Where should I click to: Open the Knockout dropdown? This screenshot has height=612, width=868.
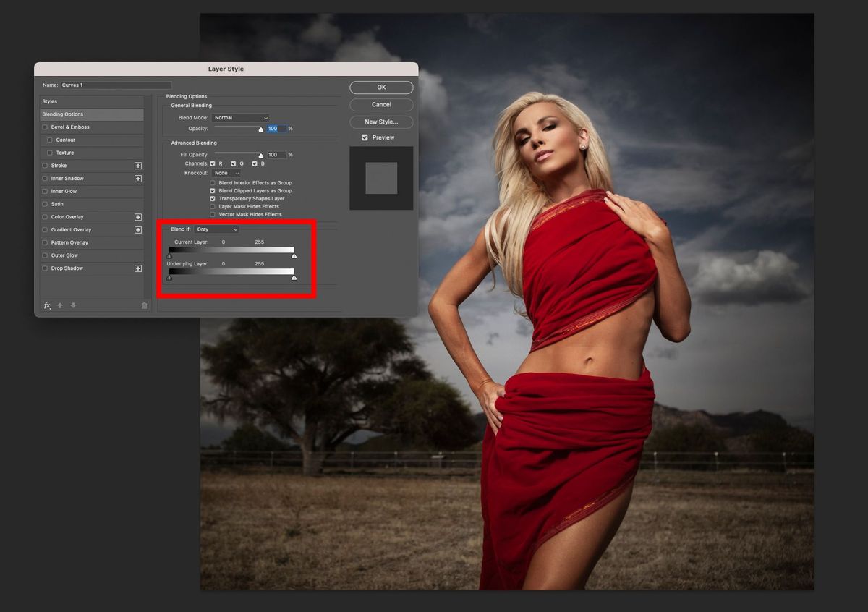click(x=224, y=173)
